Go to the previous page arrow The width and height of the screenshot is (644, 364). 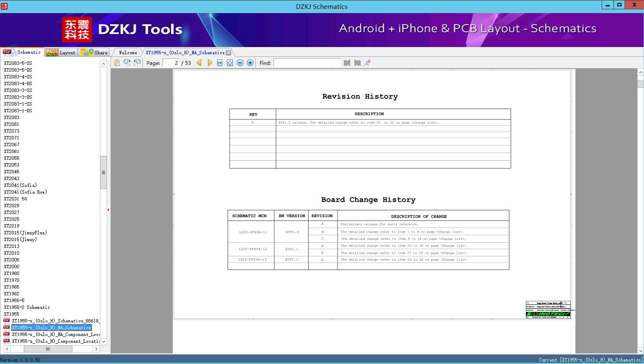coord(199,63)
